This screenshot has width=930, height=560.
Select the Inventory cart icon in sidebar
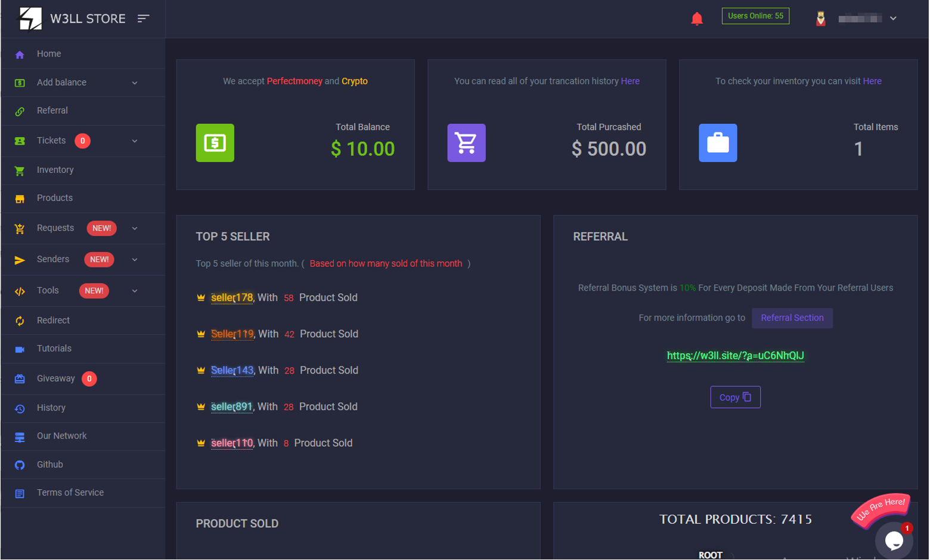[x=20, y=170]
